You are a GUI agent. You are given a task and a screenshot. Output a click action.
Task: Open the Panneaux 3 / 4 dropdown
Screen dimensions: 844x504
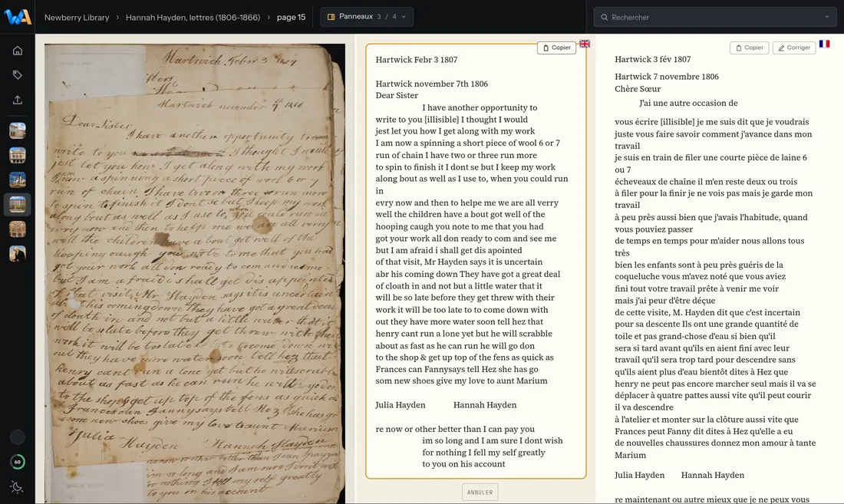(367, 17)
